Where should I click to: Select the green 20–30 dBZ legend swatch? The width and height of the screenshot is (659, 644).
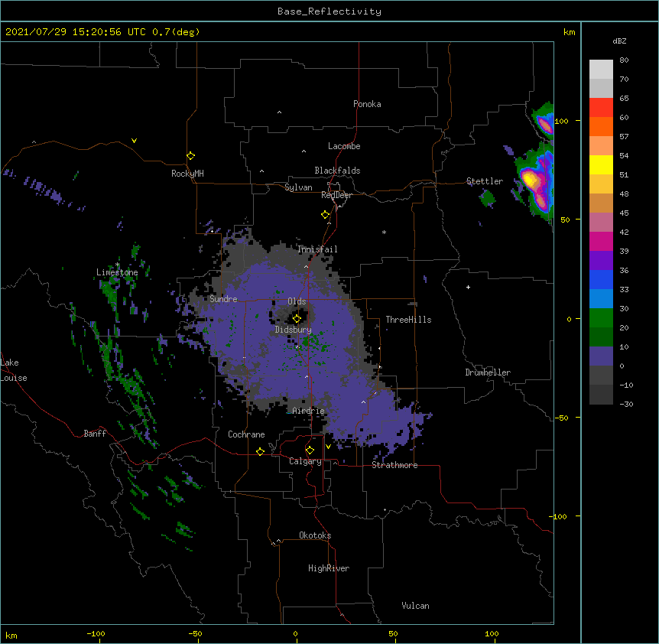tap(601, 318)
